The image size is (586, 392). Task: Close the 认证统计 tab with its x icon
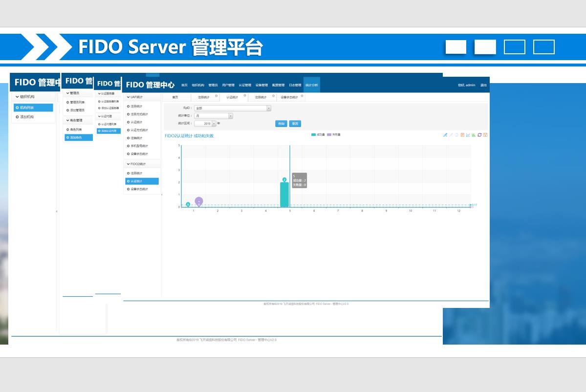click(245, 96)
